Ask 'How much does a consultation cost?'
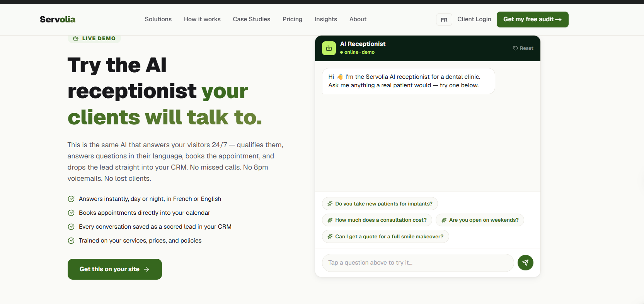This screenshot has width=644, height=304. pyautogui.click(x=377, y=220)
